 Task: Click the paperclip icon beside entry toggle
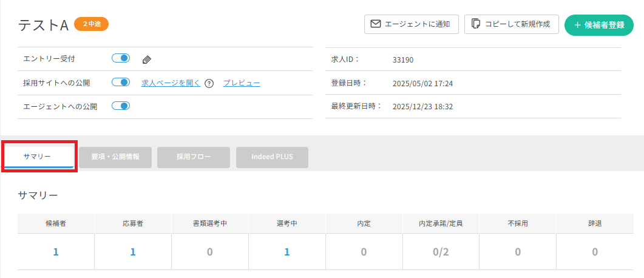pyautogui.click(x=147, y=59)
